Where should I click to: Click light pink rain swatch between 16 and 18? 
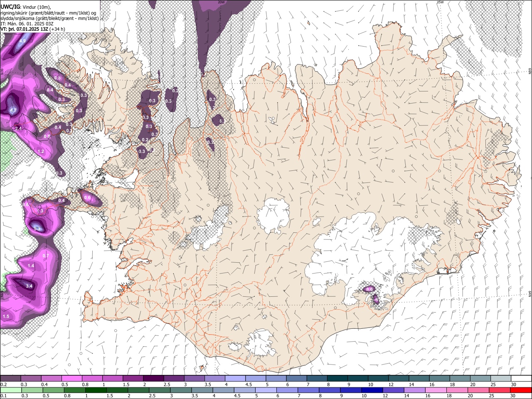click(x=436, y=390)
